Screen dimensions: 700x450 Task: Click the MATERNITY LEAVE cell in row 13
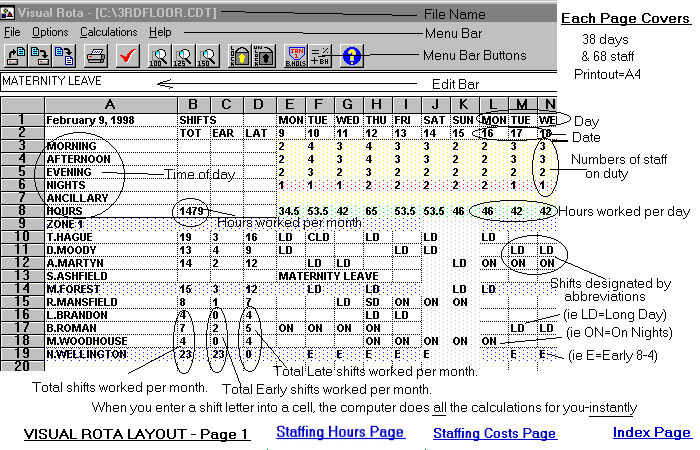tap(329, 276)
